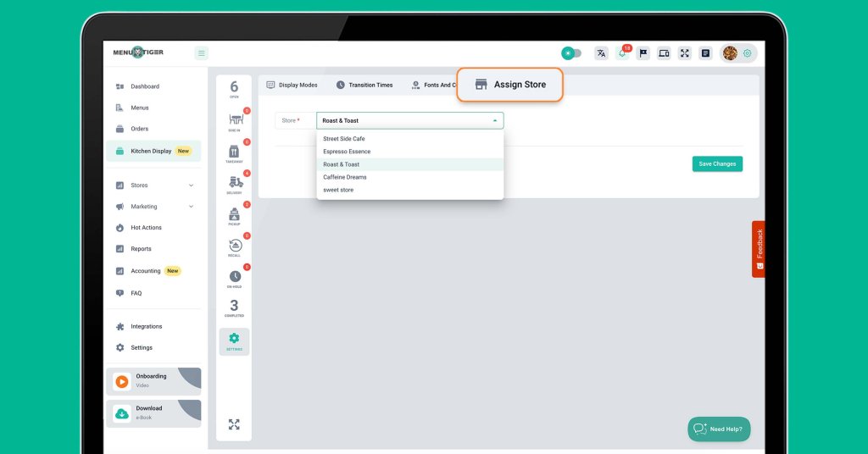The image size is (868, 454).
Task: Switch to the Display Modes tab
Action: pyautogui.click(x=292, y=86)
